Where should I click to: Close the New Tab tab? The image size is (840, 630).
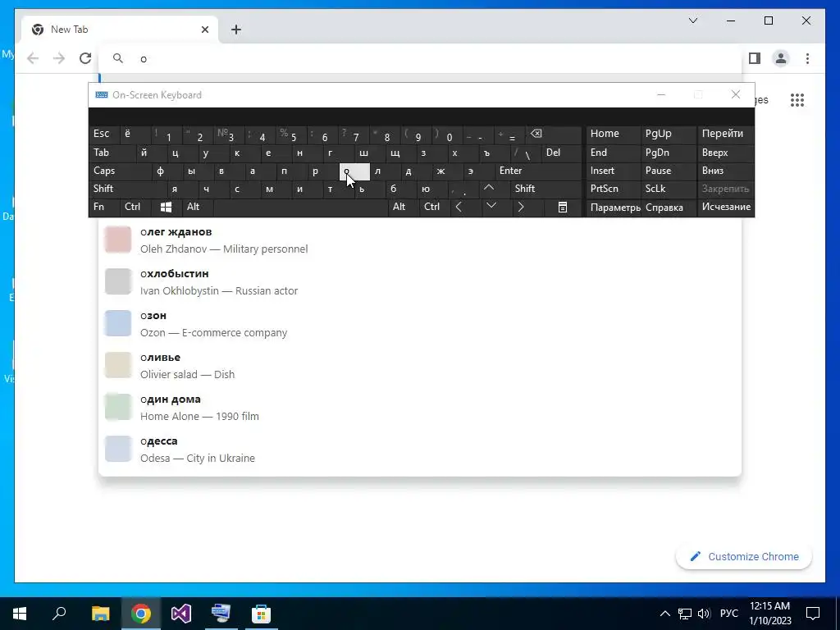point(204,30)
